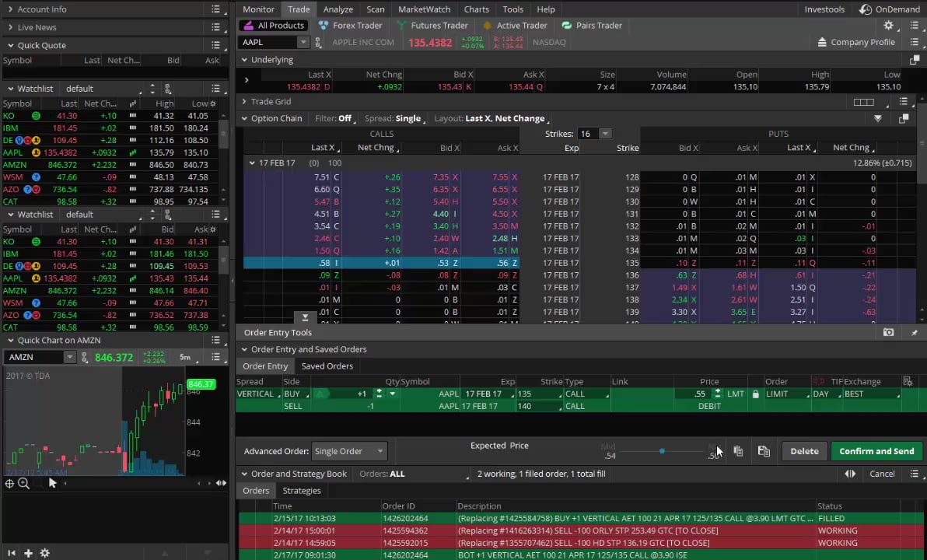
Task: Click the plus icon to add a gadget
Action: coord(28,553)
